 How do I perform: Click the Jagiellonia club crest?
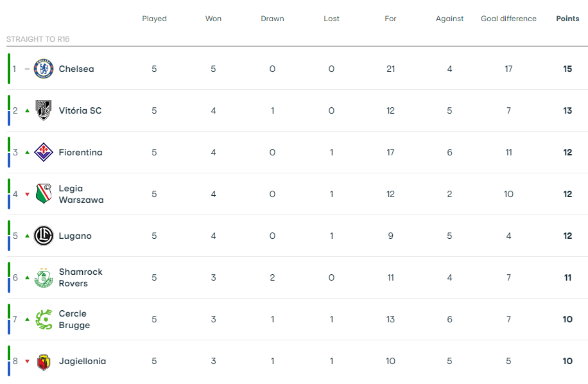(44, 362)
